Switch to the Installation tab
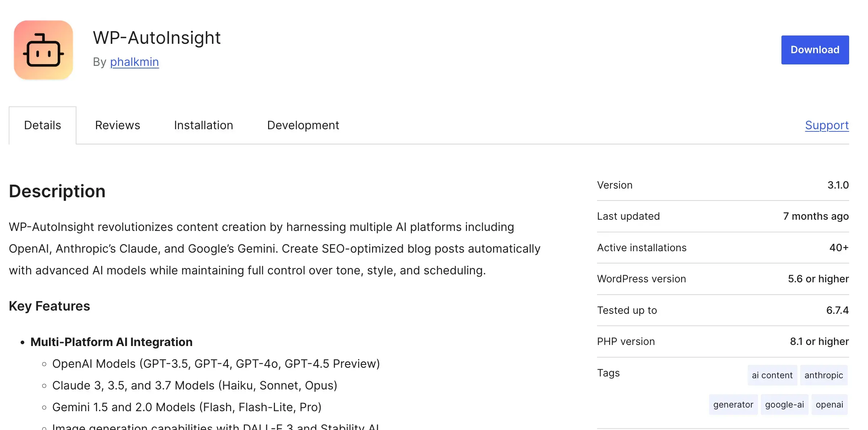The height and width of the screenshot is (430, 868). tap(203, 125)
